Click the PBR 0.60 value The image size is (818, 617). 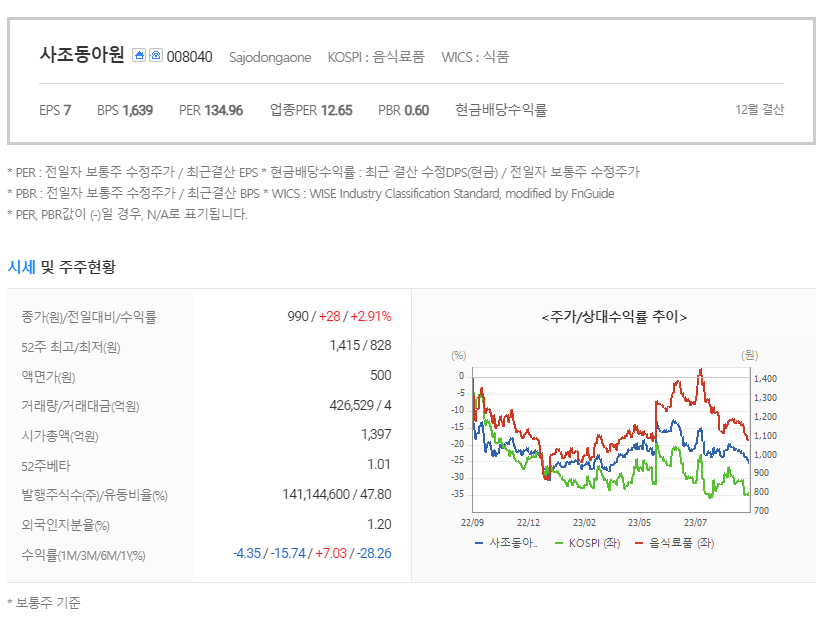[x=403, y=110]
